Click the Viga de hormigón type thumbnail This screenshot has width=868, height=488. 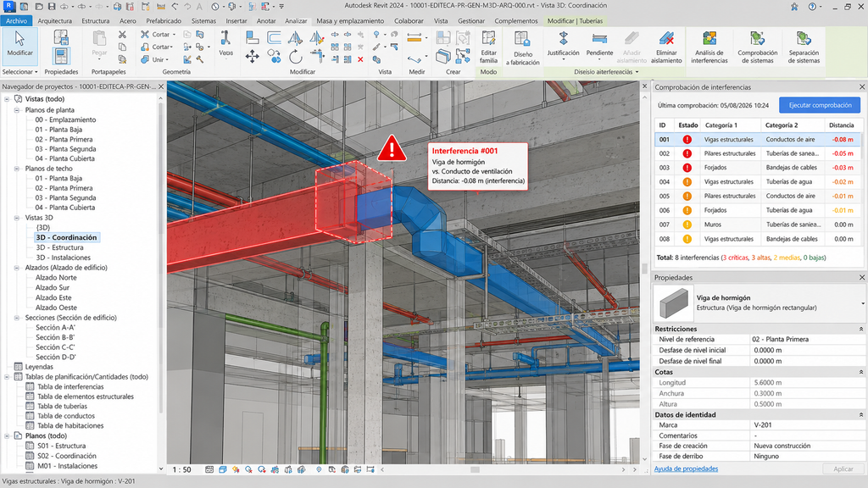point(674,302)
